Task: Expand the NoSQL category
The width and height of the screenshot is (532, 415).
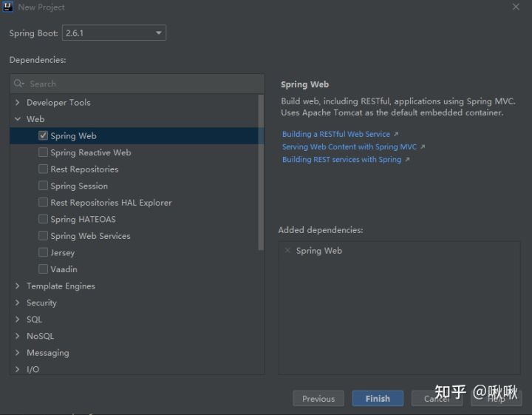Action: (x=17, y=336)
